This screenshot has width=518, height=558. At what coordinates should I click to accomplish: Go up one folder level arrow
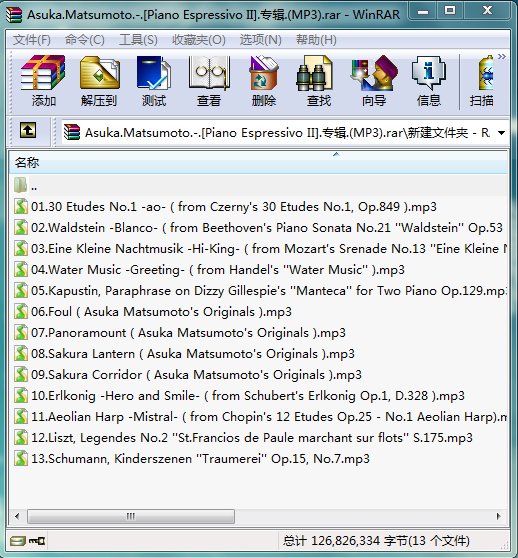(28, 130)
